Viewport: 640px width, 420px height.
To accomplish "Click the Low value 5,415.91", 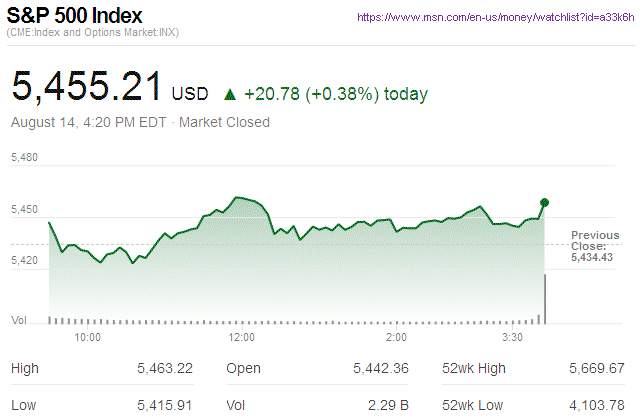I will click(163, 405).
